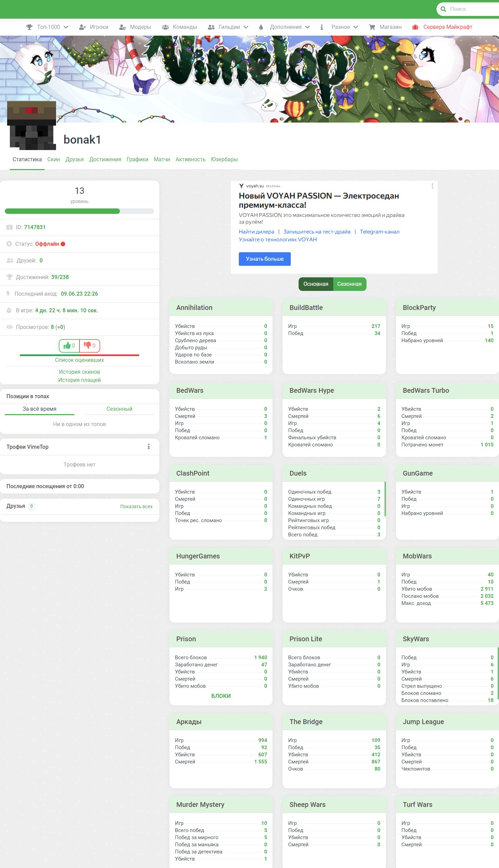The width and height of the screenshot is (499, 868).
Task: Expand the Разное dropdown menu
Action: click(x=355, y=27)
